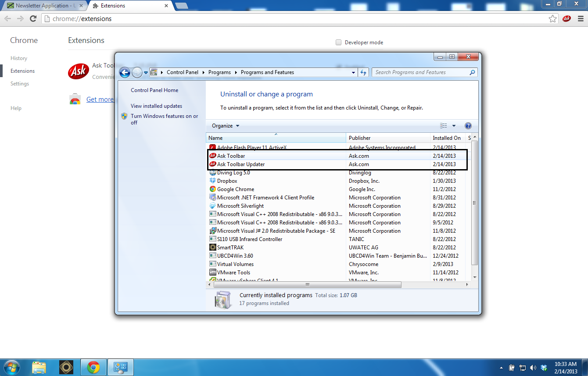Open the address bar previous locations dropdown
Viewport: 588px width, 376px height.
pyautogui.click(x=354, y=73)
